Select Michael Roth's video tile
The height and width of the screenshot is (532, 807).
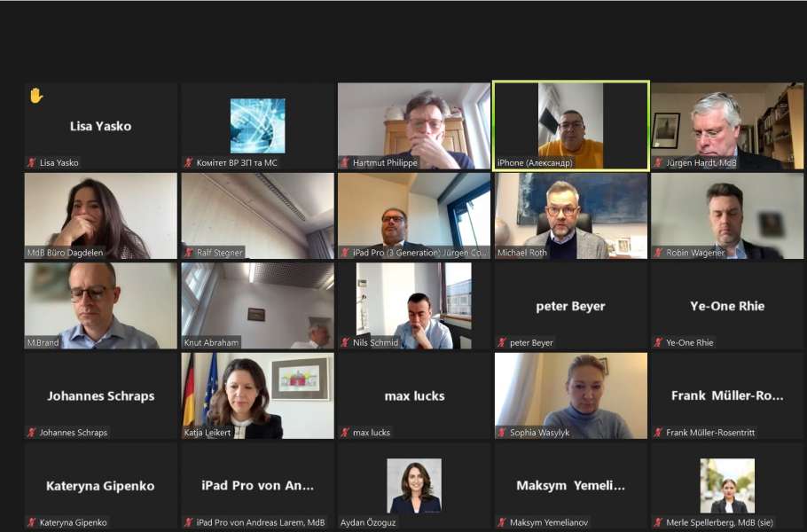click(571, 216)
